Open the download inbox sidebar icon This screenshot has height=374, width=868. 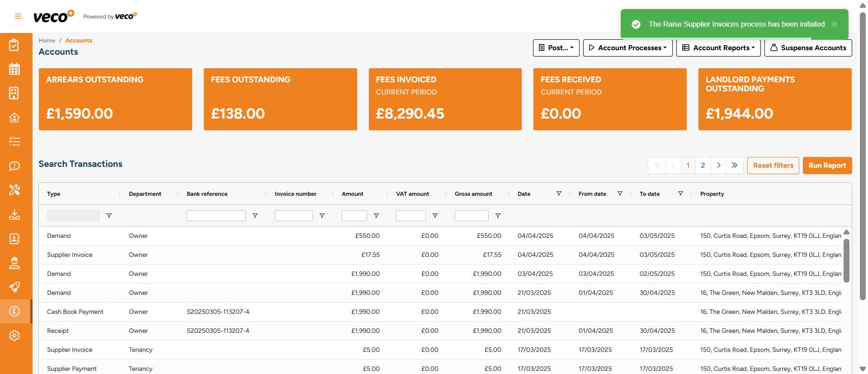point(14,214)
